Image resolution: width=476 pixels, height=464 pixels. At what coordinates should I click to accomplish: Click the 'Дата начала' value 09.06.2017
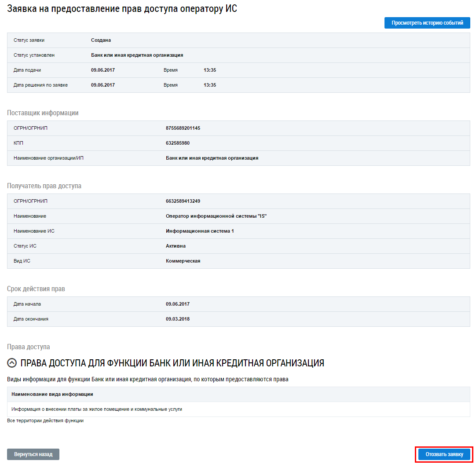[178, 304]
